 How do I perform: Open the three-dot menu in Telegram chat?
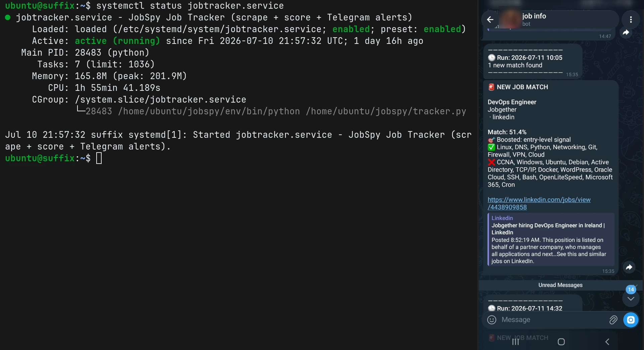pyautogui.click(x=631, y=19)
